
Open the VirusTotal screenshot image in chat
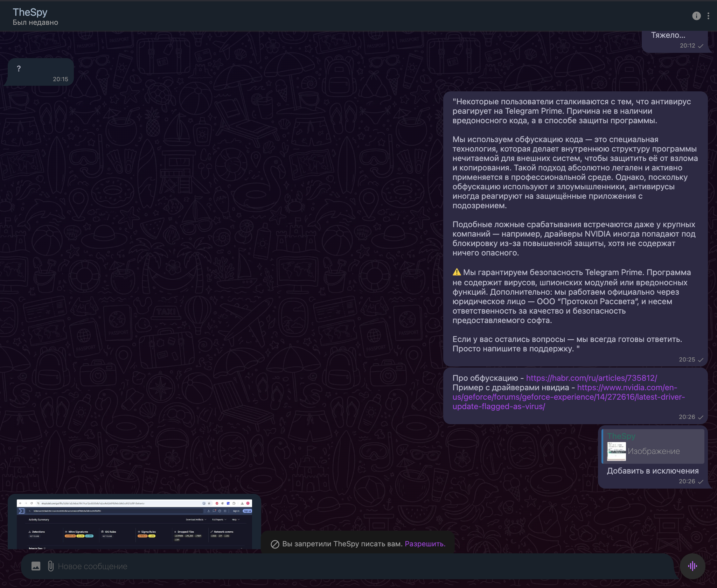[x=134, y=524]
